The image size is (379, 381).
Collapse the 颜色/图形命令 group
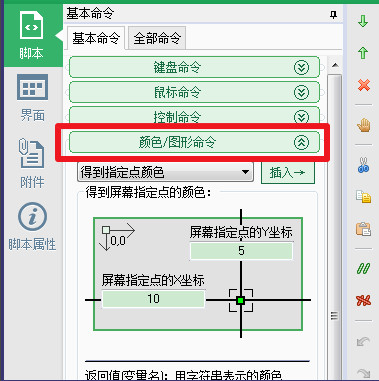point(194,142)
